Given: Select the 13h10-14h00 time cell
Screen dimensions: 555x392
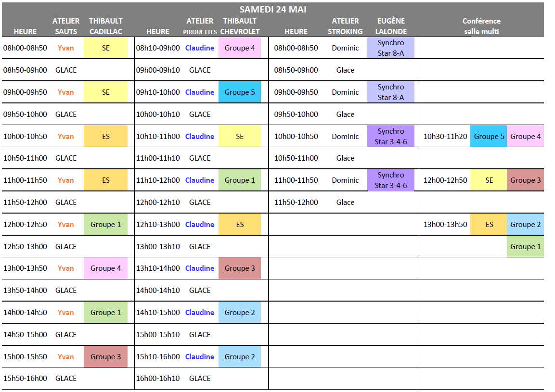Looking at the screenshot, I should [158, 268].
